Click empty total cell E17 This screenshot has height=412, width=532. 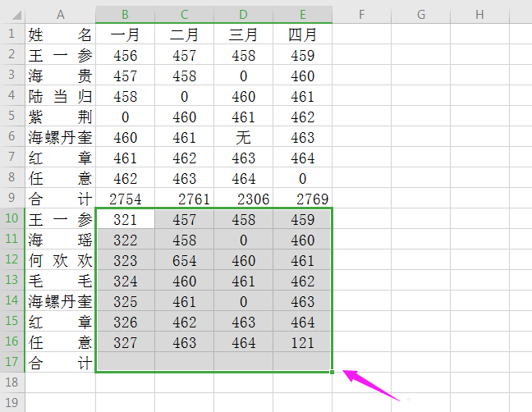[x=303, y=362]
